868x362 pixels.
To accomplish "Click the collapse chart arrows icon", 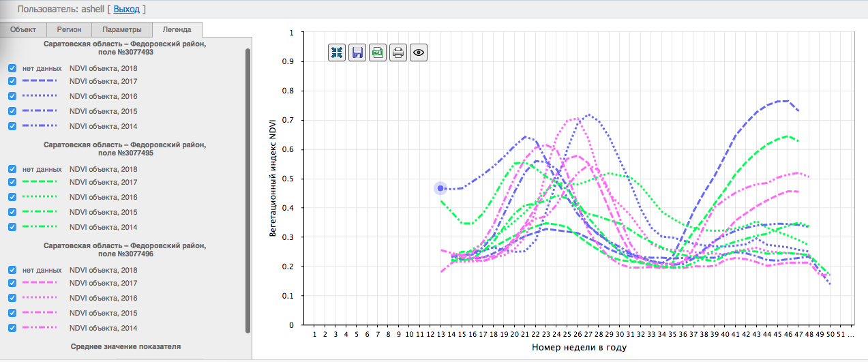I will [337, 52].
